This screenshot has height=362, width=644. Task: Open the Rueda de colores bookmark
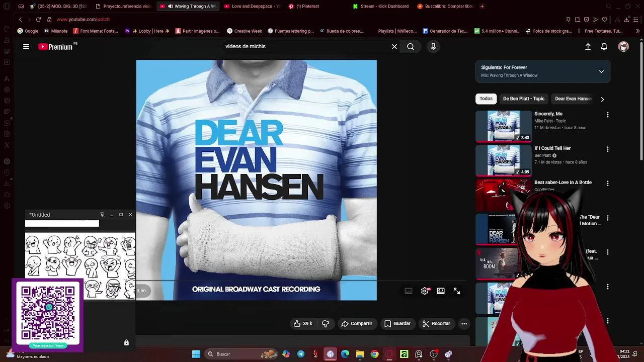click(x=342, y=31)
